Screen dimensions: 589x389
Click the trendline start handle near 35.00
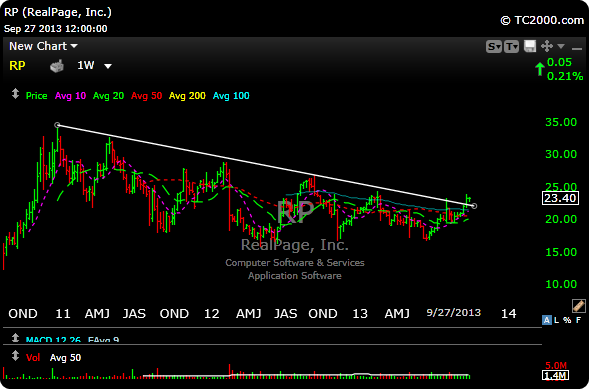[x=57, y=125]
